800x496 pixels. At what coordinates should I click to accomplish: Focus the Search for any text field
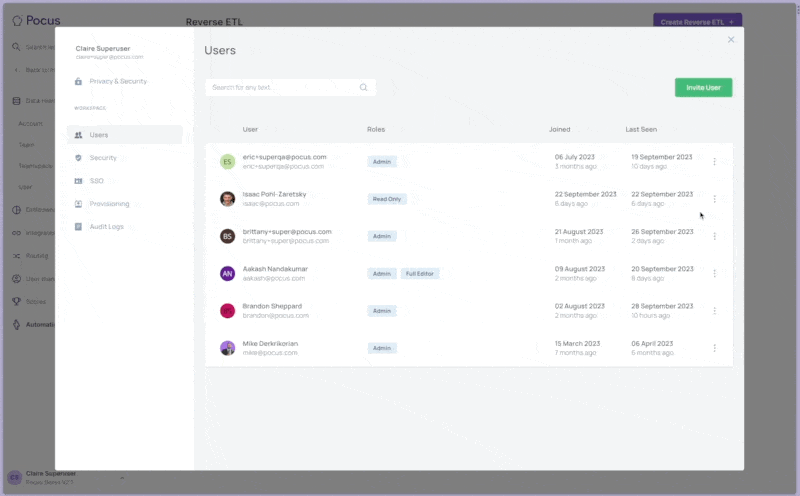(x=291, y=87)
